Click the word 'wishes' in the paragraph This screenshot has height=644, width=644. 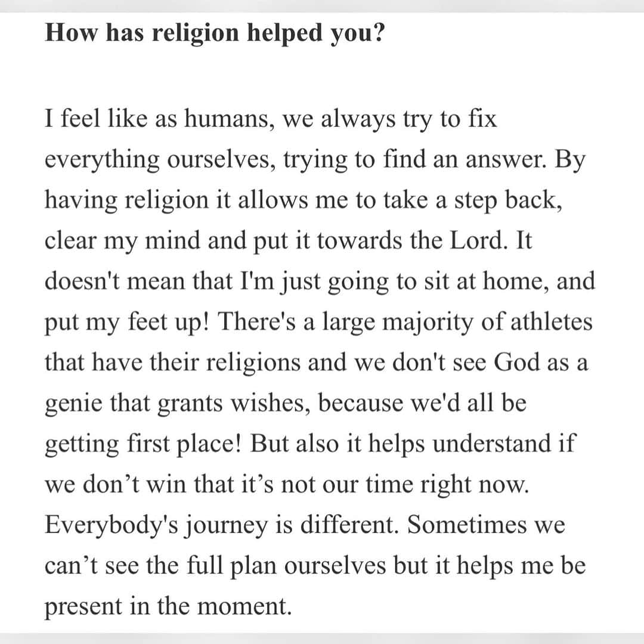point(270,403)
